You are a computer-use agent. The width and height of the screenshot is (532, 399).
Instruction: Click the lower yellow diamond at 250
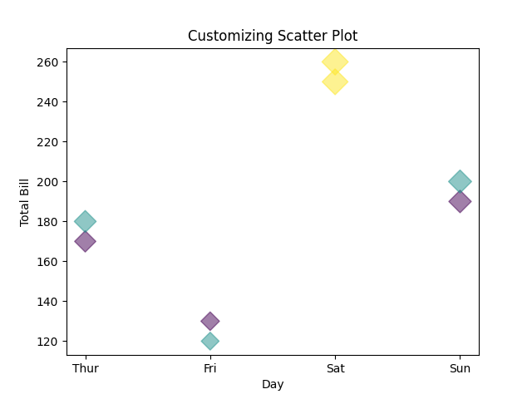click(x=334, y=82)
